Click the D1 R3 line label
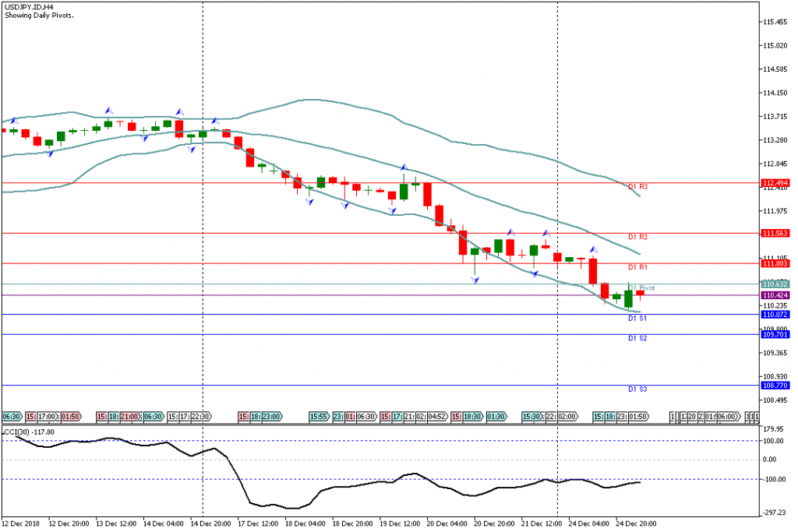The height and width of the screenshot is (532, 798). point(637,188)
